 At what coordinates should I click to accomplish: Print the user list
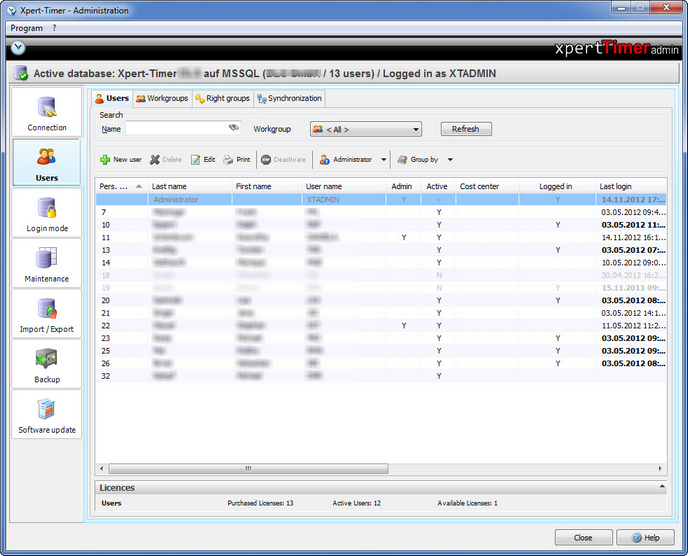pos(236,160)
